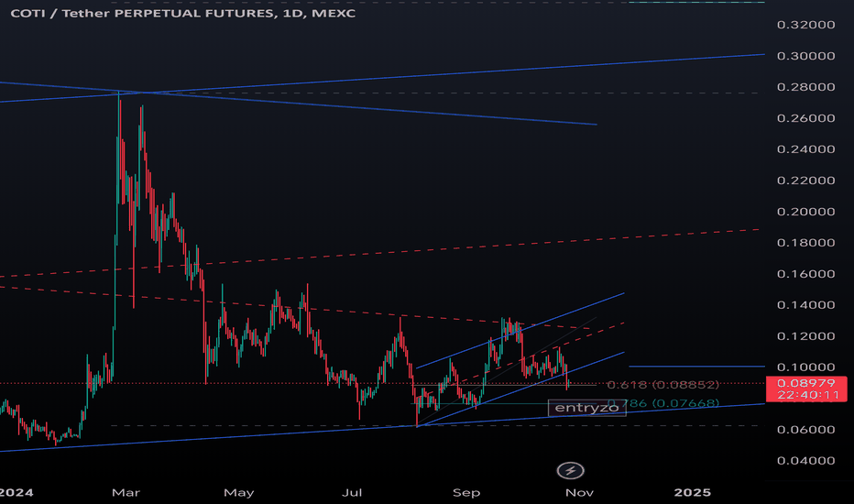The width and height of the screenshot is (854, 504).
Task: Click the 0.26000 price axis label
Action: pyautogui.click(x=806, y=117)
